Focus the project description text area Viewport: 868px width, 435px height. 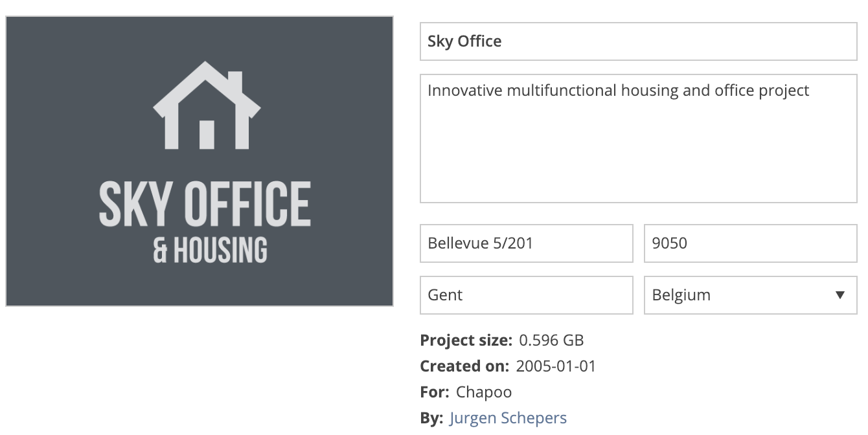[x=639, y=139]
